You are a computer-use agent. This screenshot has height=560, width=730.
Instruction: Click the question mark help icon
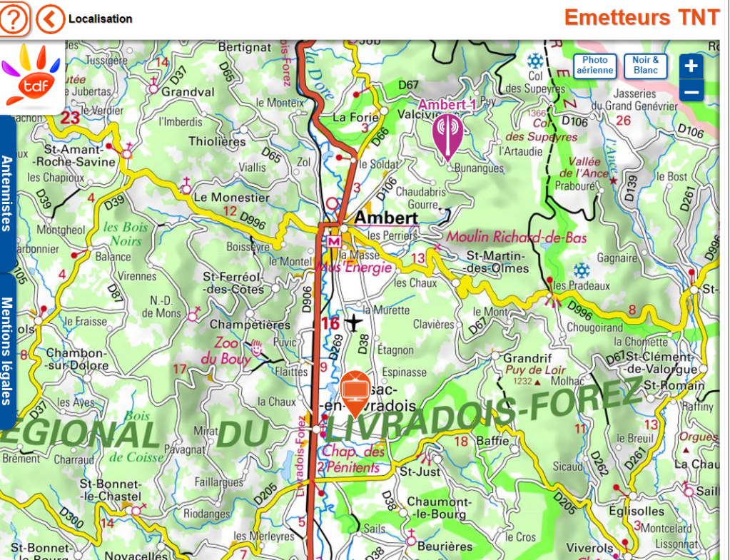(x=14, y=19)
